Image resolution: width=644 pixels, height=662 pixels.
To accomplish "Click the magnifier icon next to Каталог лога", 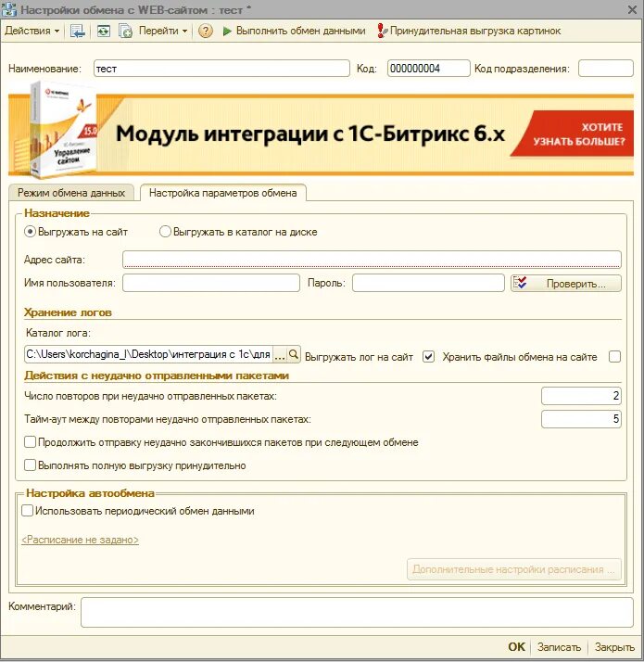I will pyautogui.click(x=294, y=354).
